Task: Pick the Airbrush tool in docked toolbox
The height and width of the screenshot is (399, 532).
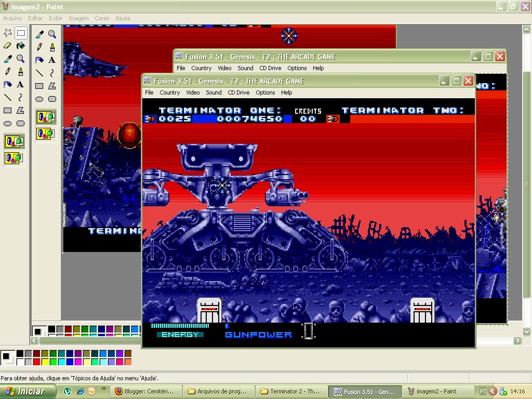Action: (8, 85)
